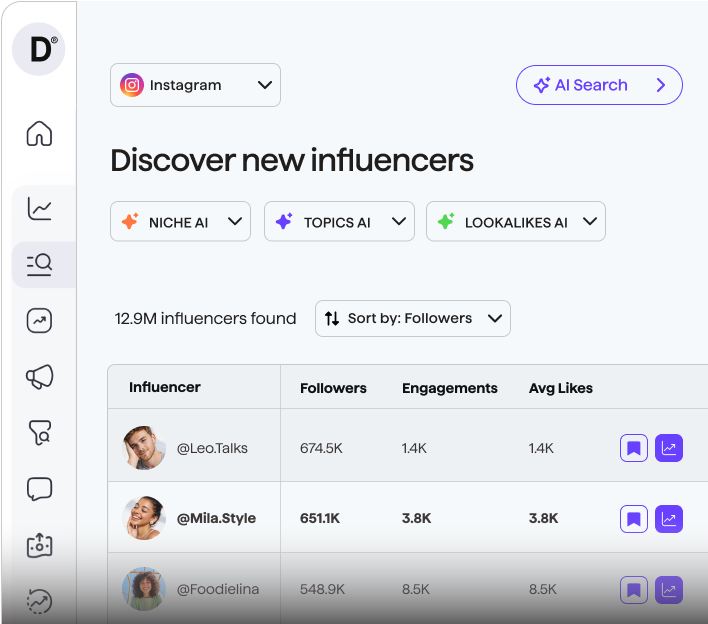Open the Sort by: Followers dropdown
Image resolution: width=708 pixels, height=624 pixels.
point(412,318)
